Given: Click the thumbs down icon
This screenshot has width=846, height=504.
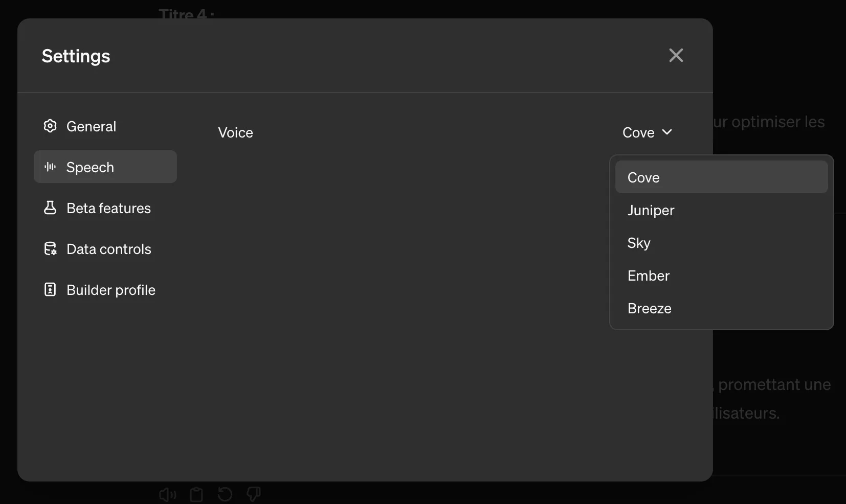Looking at the screenshot, I should 254,494.
